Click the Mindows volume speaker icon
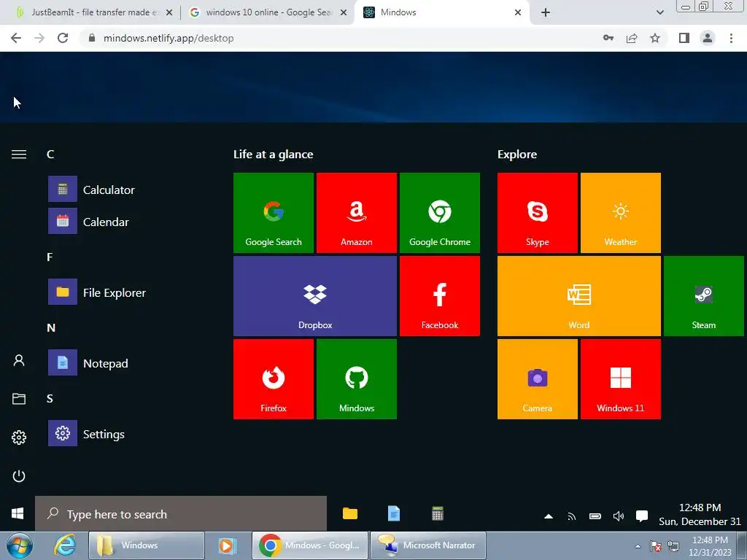747x560 pixels. coord(619,516)
